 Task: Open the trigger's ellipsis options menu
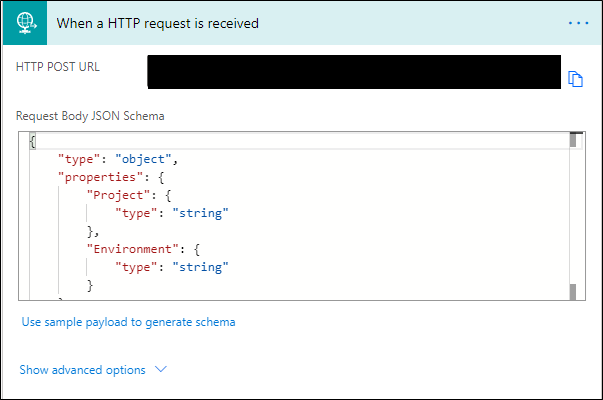click(x=579, y=23)
